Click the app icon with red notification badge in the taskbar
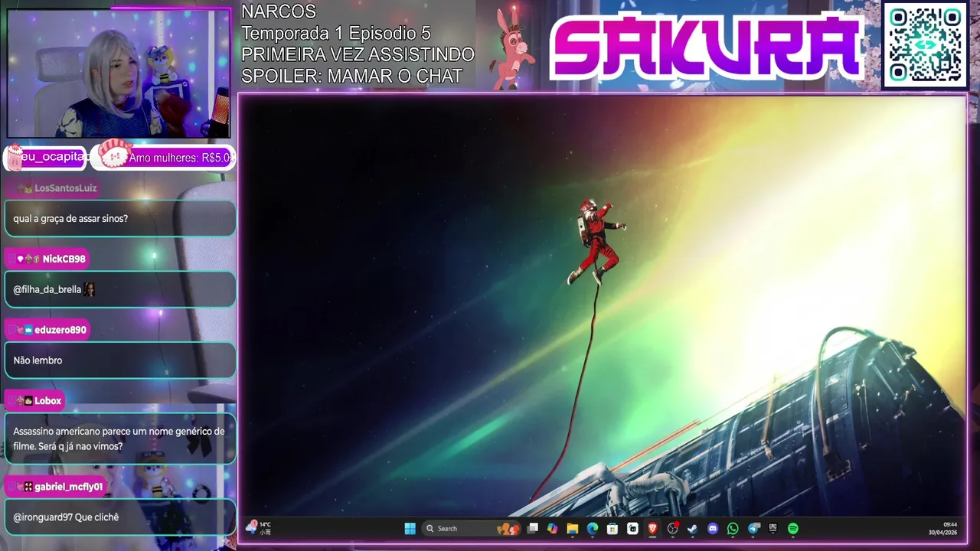The height and width of the screenshot is (551, 980). pos(672,528)
